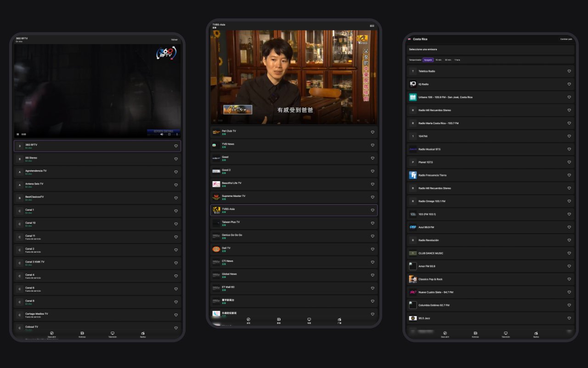Click the TVBS-Asia video player
The image size is (588, 368).
pyautogui.click(x=294, y=77)
